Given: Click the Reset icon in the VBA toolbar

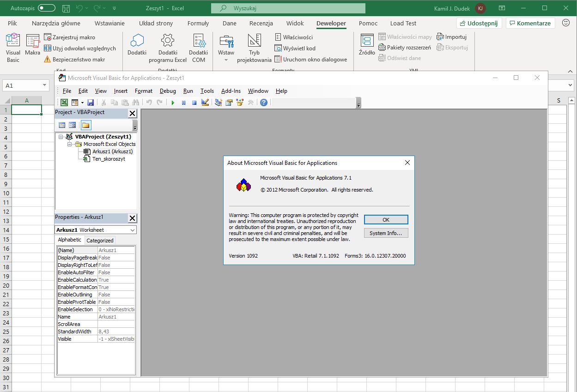Looking at the screenshot, I should (194, 102).
